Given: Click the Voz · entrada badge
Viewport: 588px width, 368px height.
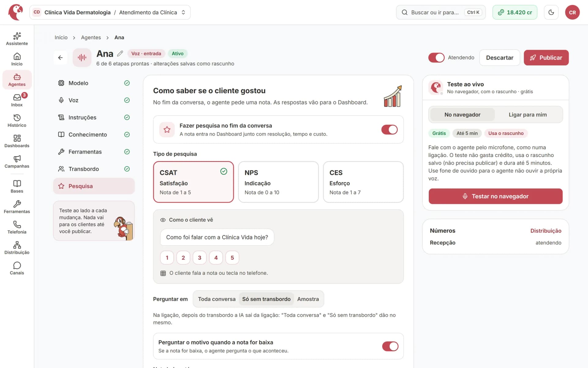Looking at the screenshot, I should pos(146,53).
